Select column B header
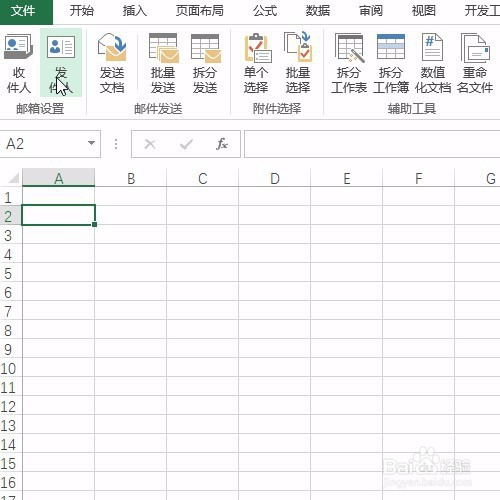 tap(131, 178)
